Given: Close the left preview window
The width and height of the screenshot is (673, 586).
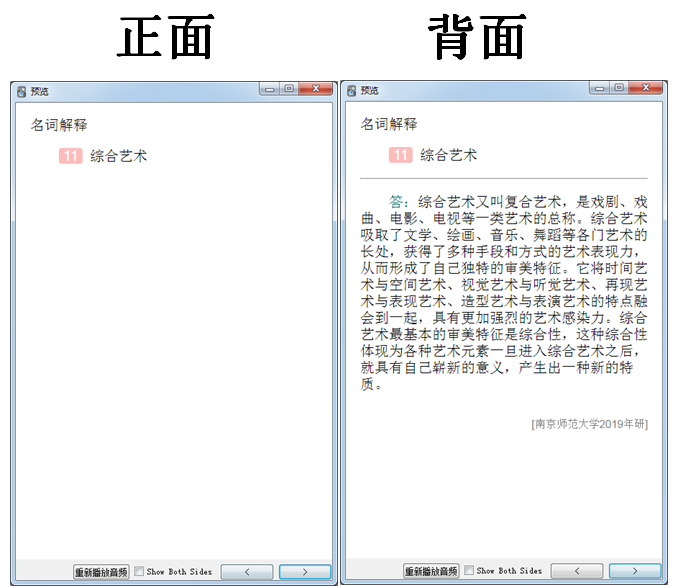Looking at the screenshot, I should (316, 89).
